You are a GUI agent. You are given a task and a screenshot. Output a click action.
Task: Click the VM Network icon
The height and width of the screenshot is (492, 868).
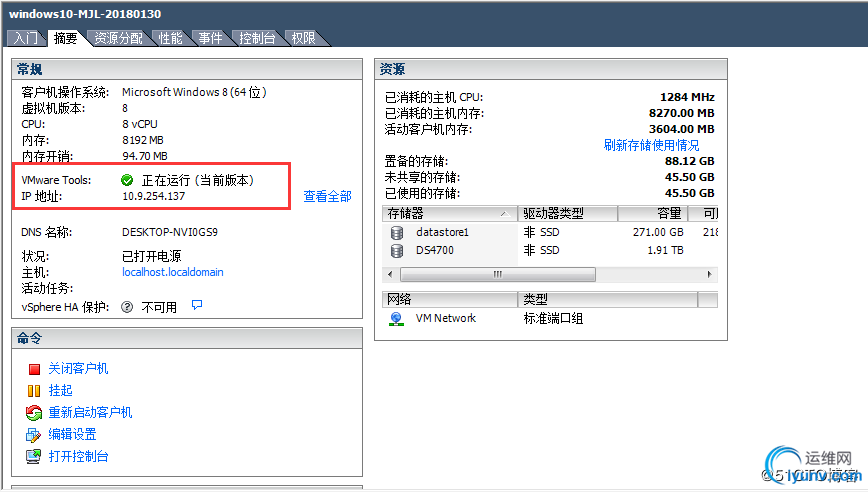[x=396, y=319]
